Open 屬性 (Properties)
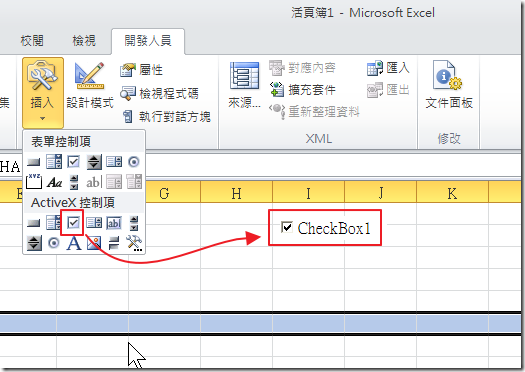Image resolution: width=525 pixels, height=372 pixels. [142, 70]
